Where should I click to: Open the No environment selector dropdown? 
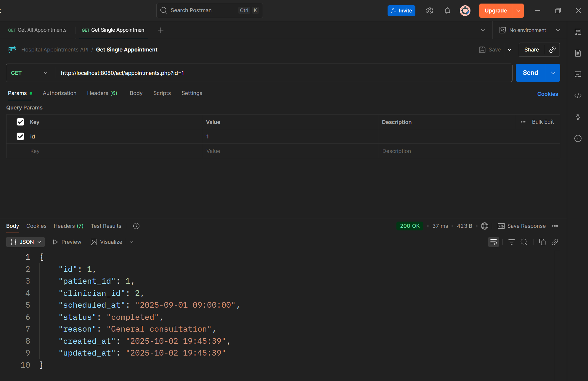coord(530,30)
